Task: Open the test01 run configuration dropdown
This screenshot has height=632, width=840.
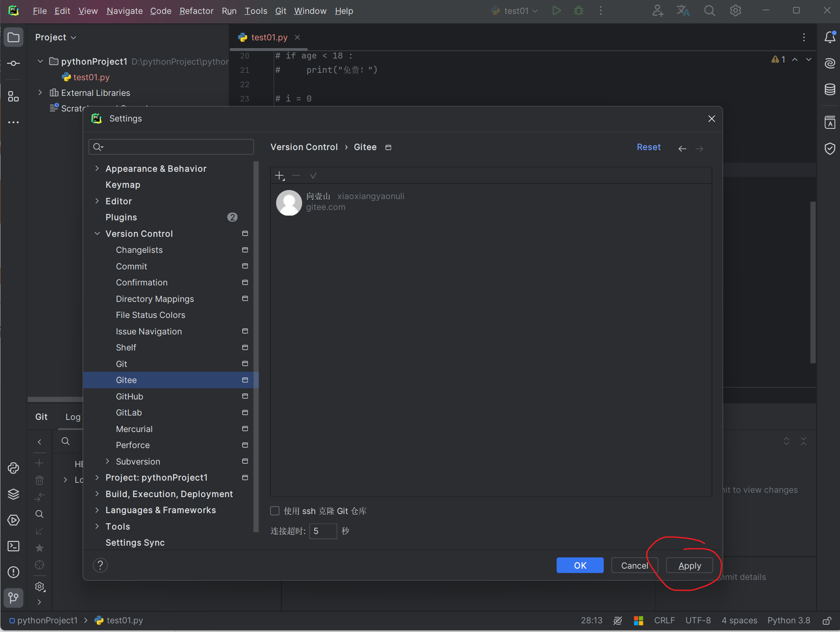Action: point(515,11)
